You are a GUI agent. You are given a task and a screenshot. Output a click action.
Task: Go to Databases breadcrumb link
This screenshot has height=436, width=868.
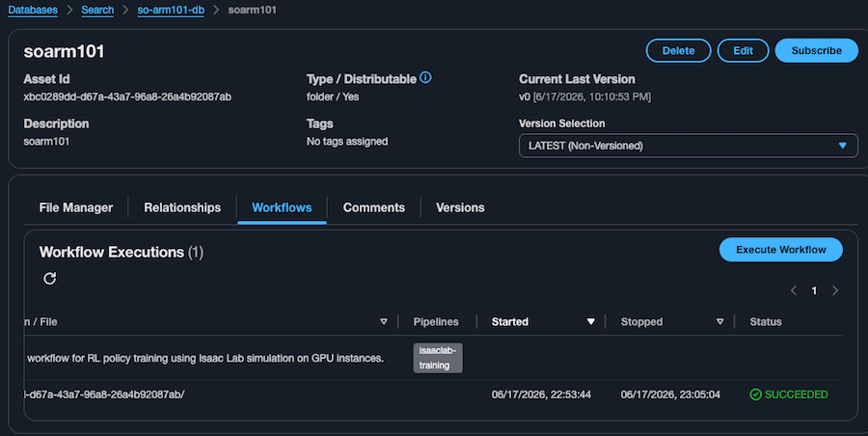[x=33, y=10]
